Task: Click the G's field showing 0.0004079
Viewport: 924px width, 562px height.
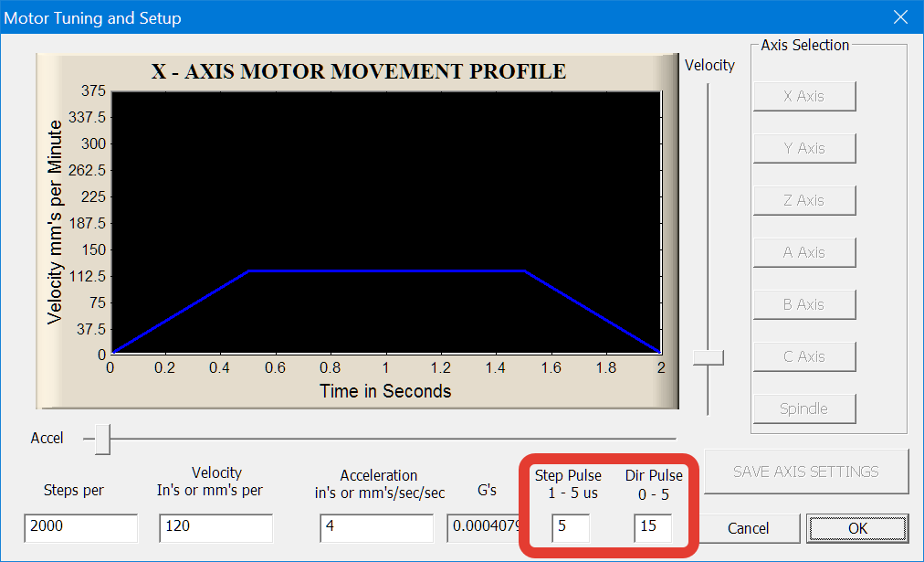Action: pos(483,528)
